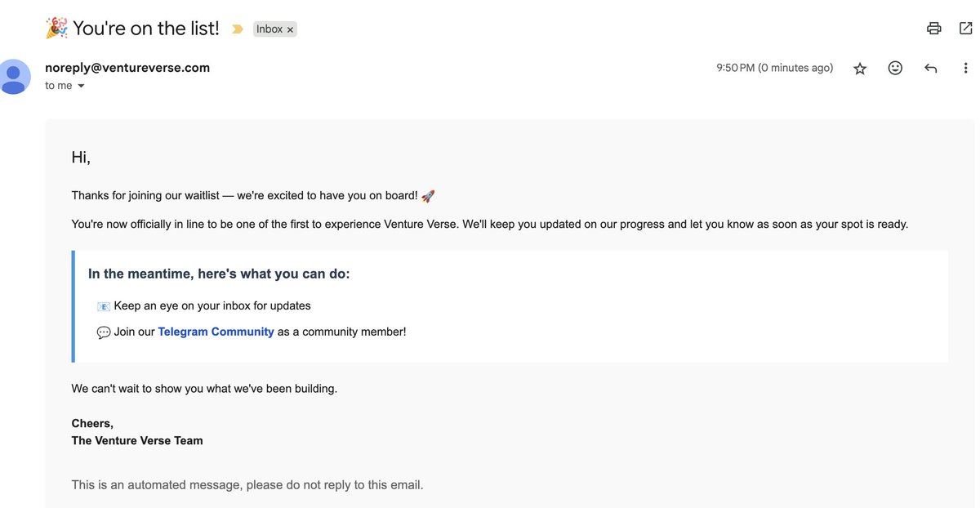Expand recipient details next to 'to me'

81,86
